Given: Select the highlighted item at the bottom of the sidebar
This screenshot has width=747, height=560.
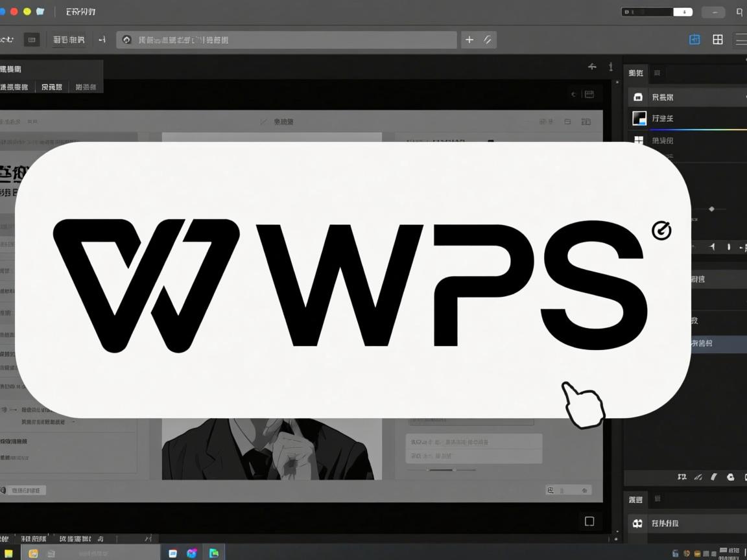Looking at the screenshot, I should click(702, 344).
